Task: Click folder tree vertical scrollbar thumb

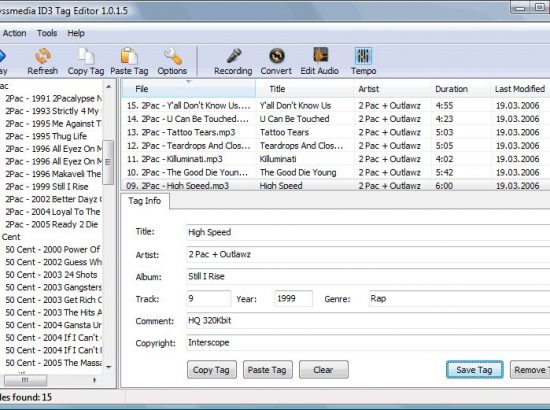Action: (108, 162)
